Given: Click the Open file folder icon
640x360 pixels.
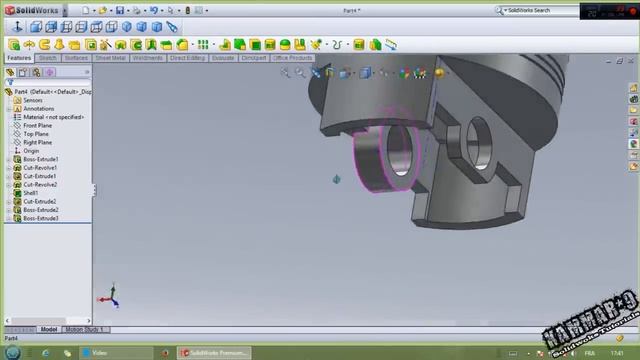Looking at the screenshot, I should coord(103,10).
